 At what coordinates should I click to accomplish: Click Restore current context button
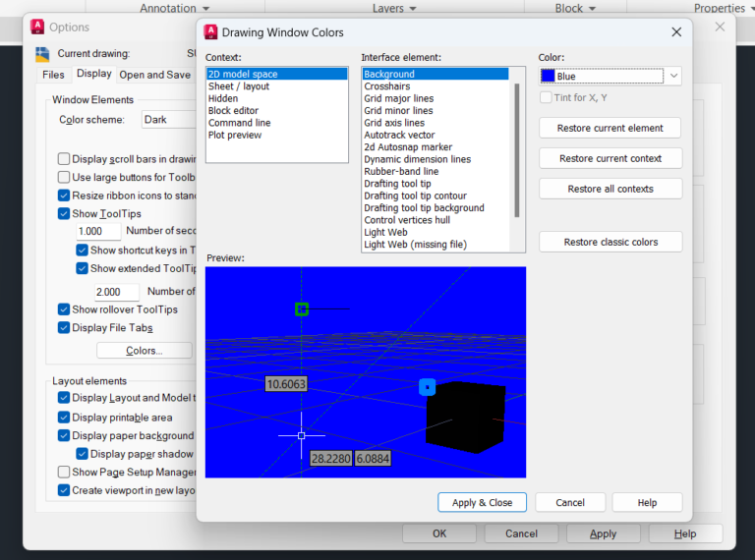[610, 158]
